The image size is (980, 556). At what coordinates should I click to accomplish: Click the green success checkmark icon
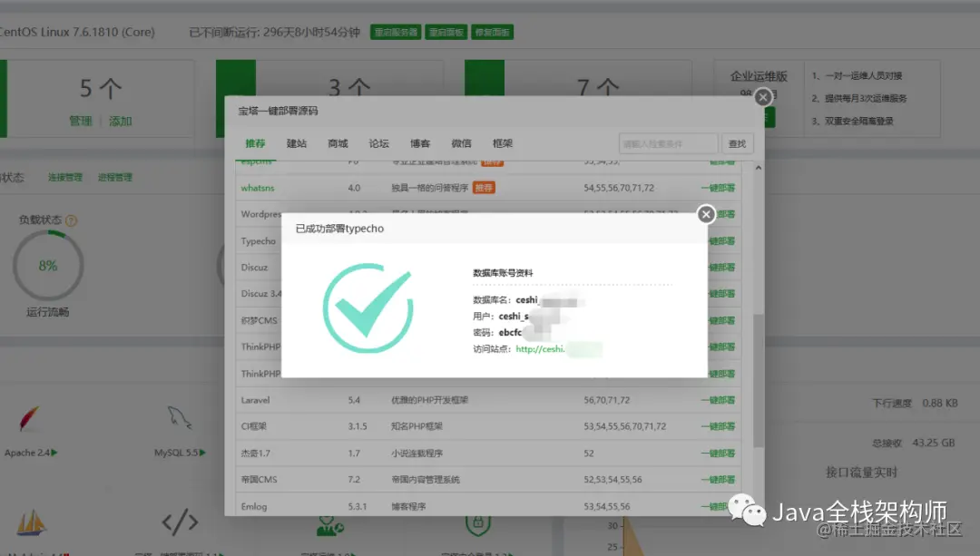368,307
